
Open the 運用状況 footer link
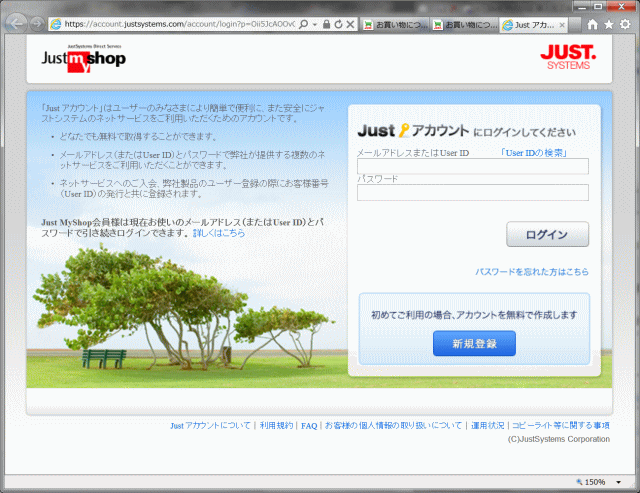(488, 426)
